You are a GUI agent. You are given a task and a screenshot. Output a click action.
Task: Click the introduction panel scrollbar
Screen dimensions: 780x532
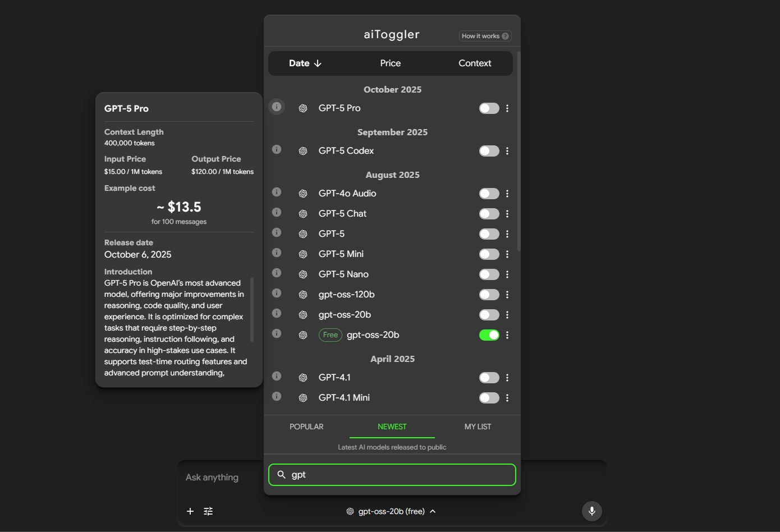(252, 309)
